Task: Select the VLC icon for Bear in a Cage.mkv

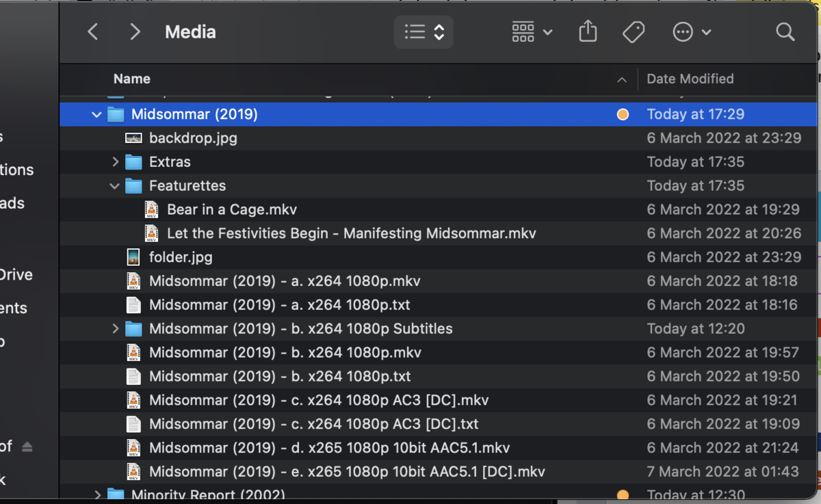Action: tap(151, 209)
